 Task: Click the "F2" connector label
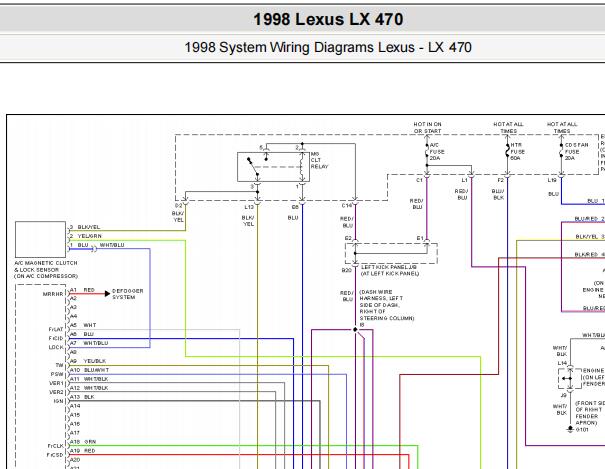coord(500,181)
